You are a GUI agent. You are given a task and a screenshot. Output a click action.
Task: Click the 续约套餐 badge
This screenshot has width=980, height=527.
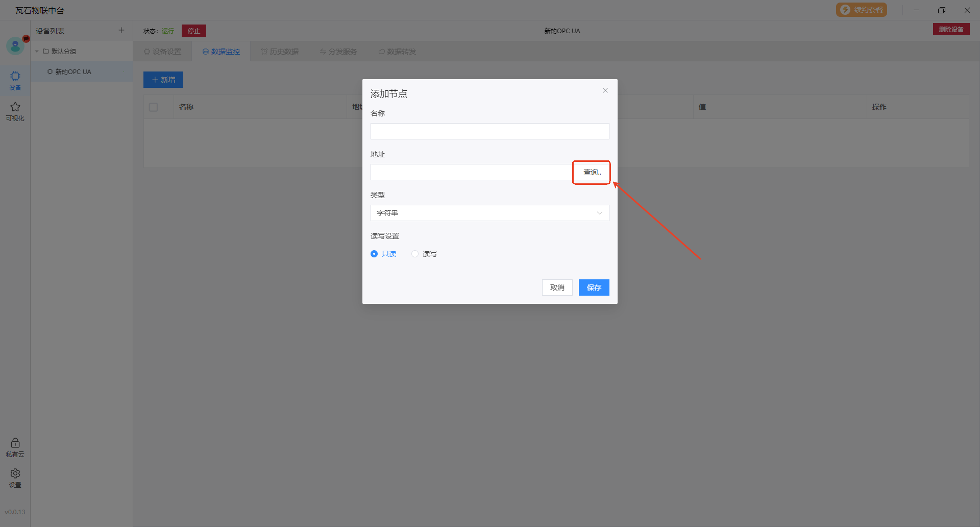[861, 10]
